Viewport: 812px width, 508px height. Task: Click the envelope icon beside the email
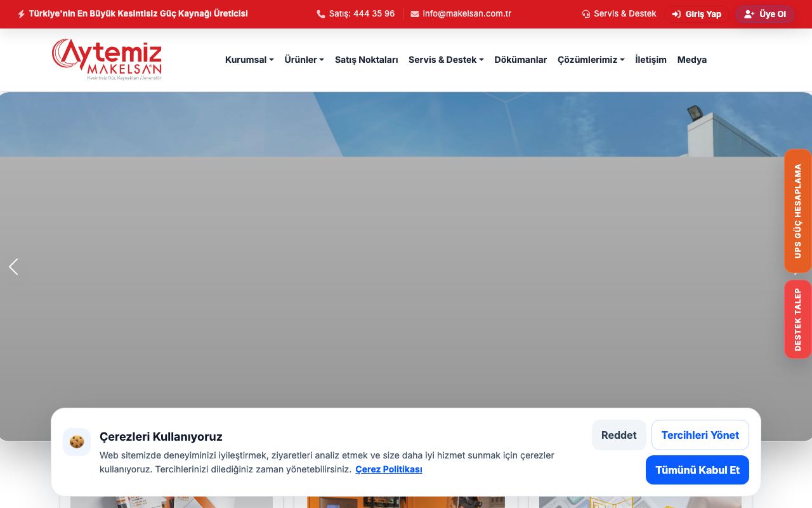pos(415,14)
